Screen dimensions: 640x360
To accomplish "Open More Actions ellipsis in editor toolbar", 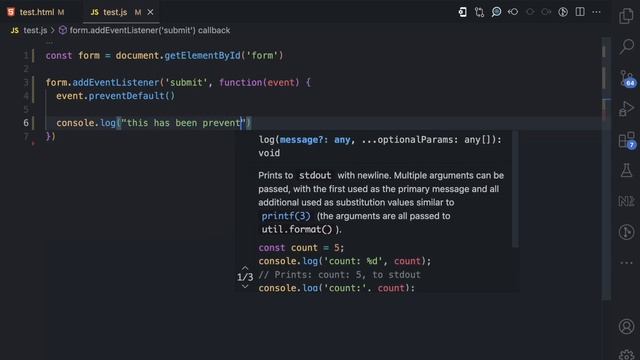I will (x=596, y=12).
